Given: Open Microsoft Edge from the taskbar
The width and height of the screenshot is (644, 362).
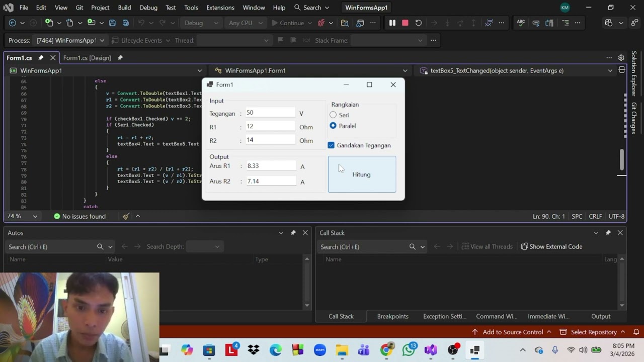Looking at the screenshot, I should [276, 350].
